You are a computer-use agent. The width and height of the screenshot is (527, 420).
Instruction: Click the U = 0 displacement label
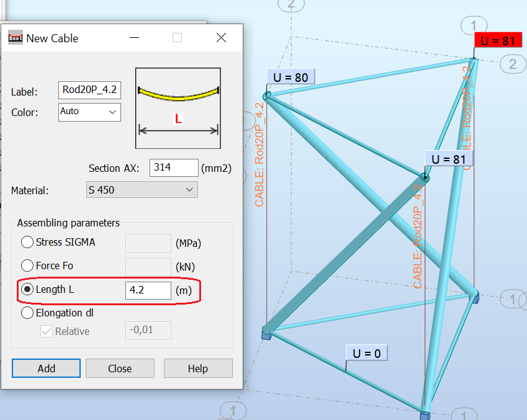click(x=367, y=353)
